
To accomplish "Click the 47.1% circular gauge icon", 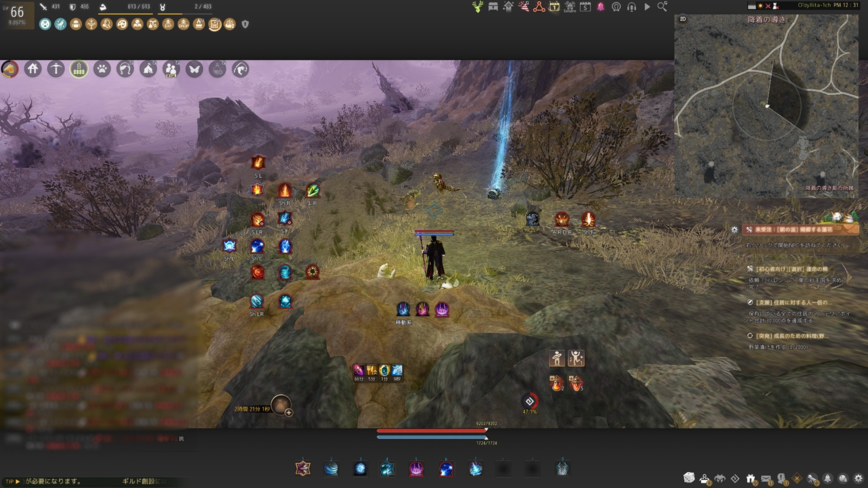I will click(x=530, y=402).
